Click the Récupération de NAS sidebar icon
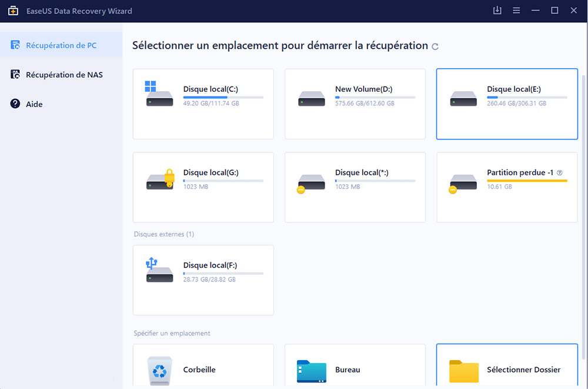The width and height of the screenshot is (588, 389). tap(15, 74)
